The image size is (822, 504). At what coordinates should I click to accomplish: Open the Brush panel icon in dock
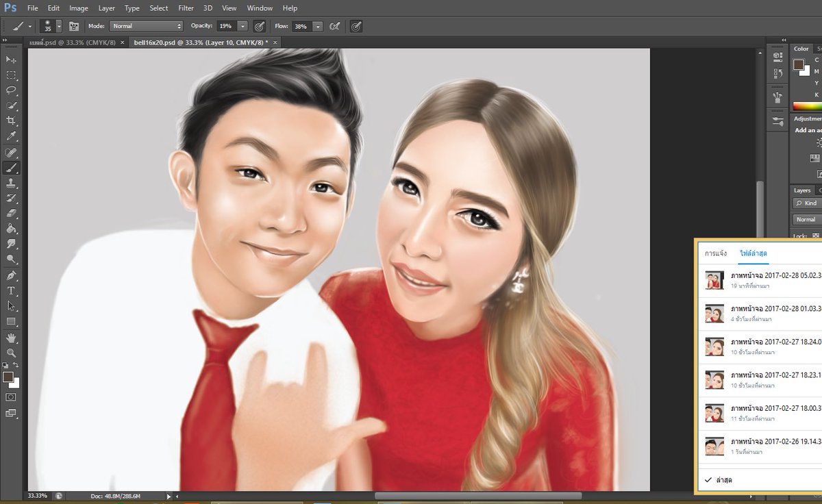coord(777,97)
